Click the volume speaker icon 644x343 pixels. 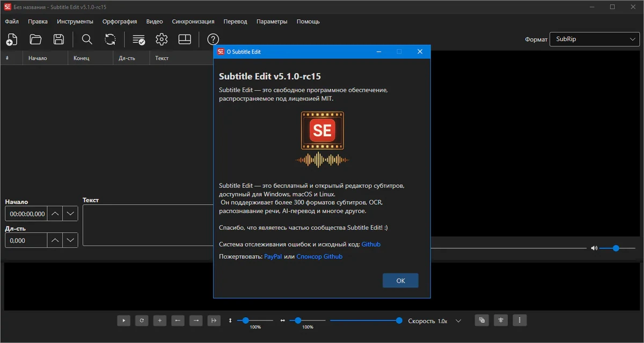pyautogui.click(x=594, y=248)
